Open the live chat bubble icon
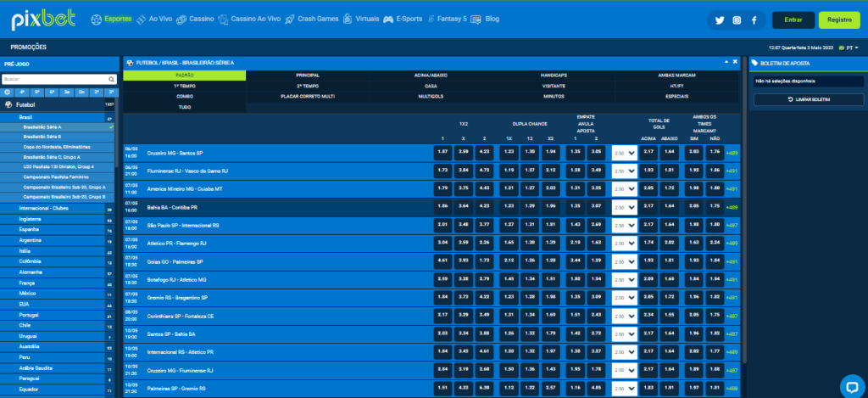The height and width of the screenshot is (398, 868). 852,386
